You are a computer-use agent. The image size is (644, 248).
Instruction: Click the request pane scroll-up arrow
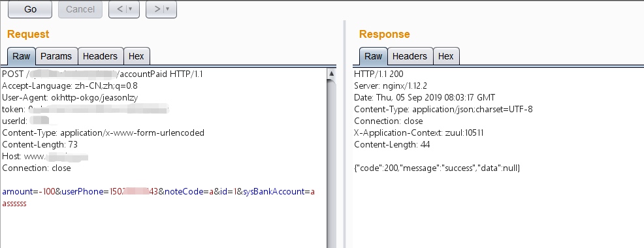(x=331, y=74)
